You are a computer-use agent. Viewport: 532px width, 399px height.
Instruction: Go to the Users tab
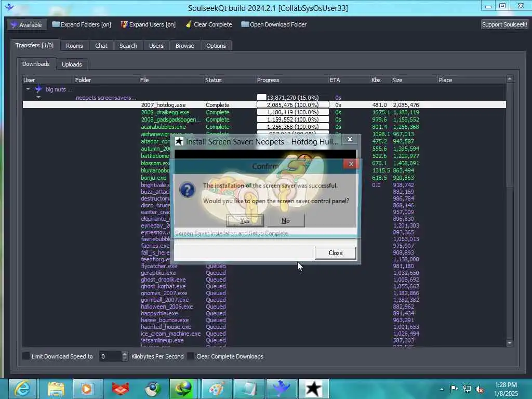pyautogui.click(x=156, y=46)
